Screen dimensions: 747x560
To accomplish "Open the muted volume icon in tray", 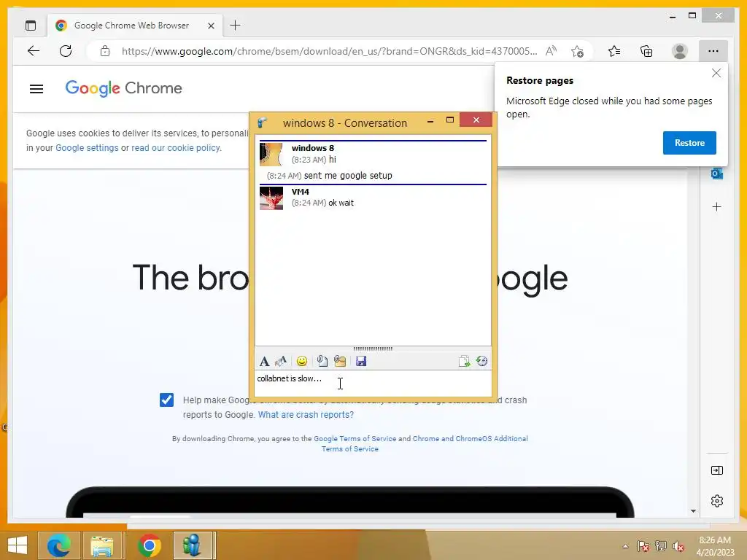I will [678, 546].
